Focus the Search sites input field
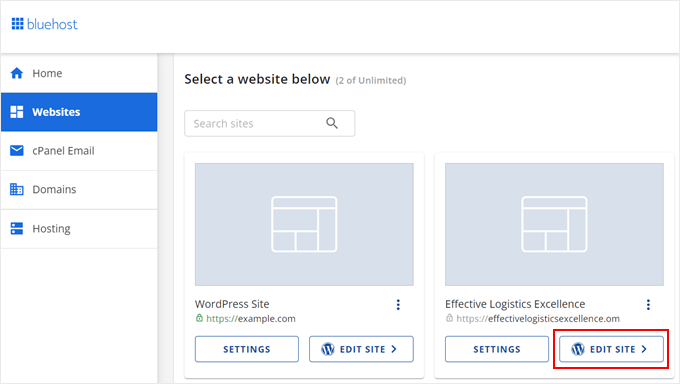The height and width of the screenshot is (384, 680). click(269, 124)
